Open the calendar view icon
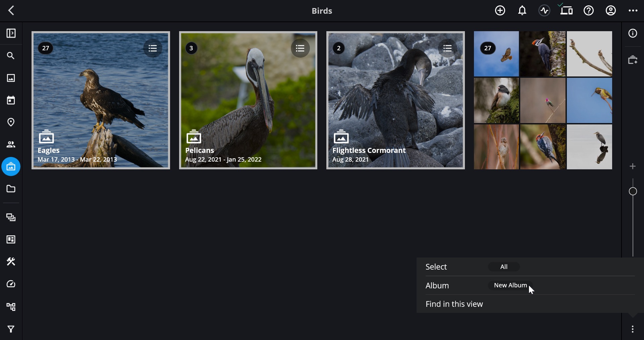 (x=11, y=100)
